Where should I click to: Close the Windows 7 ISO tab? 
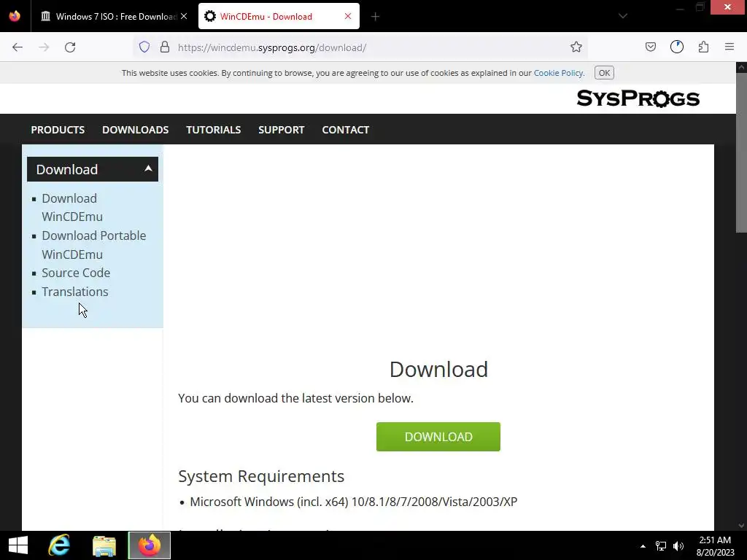184,16
